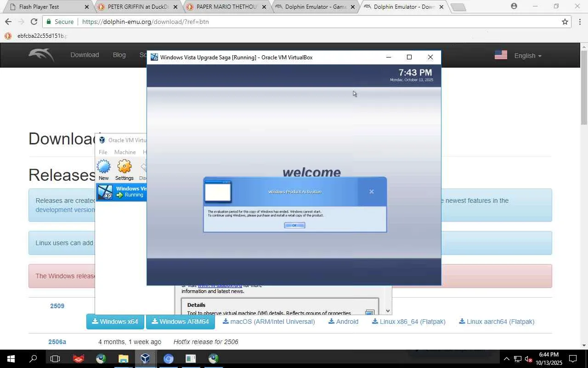Click OK in the Windows Product Activation dialog
This screenshot has height=368, width=588.
[x=294, y=225]
